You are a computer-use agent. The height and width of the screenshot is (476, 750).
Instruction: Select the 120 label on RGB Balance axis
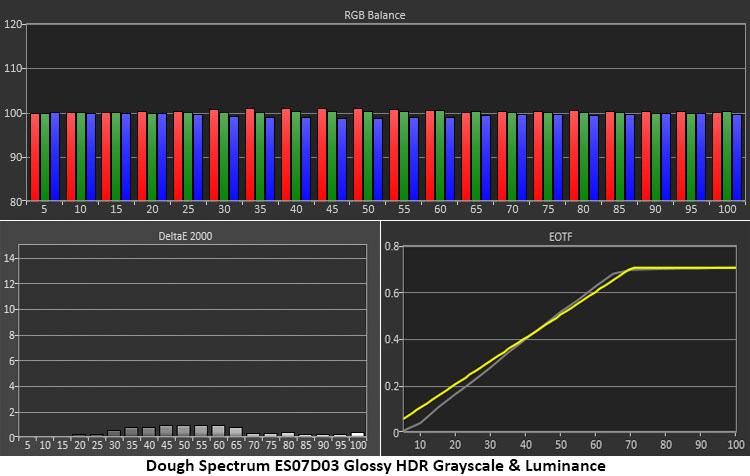tap(12, 24)
